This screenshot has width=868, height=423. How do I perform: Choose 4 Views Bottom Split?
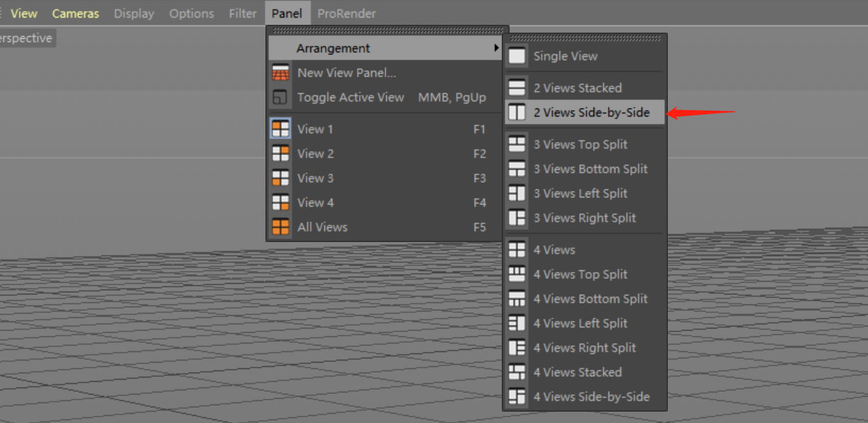(x=590, y=299)
